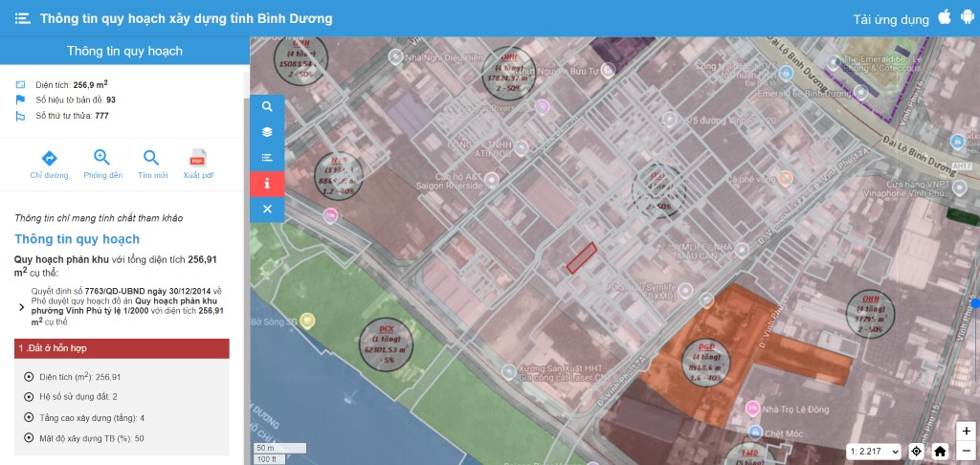The width and height of the screenshot is (980, 465).
Task: Expand the Quyết định số 7763/QĐ-UBND entry
Action: coord(22,307)
